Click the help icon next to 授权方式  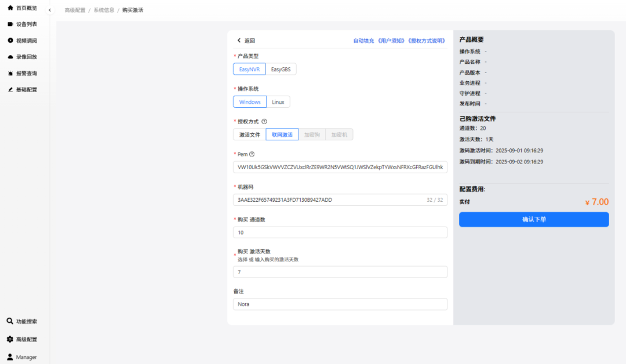coord(264,121)
